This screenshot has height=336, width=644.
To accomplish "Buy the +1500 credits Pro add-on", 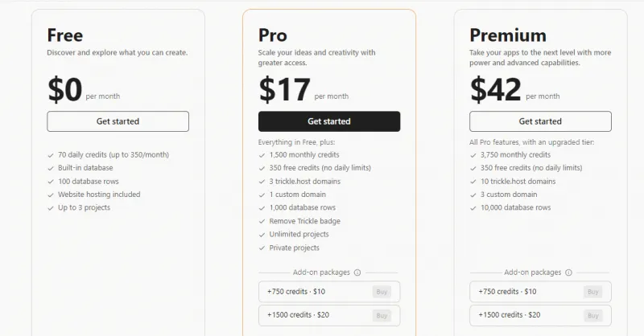I will pos(381,315).
